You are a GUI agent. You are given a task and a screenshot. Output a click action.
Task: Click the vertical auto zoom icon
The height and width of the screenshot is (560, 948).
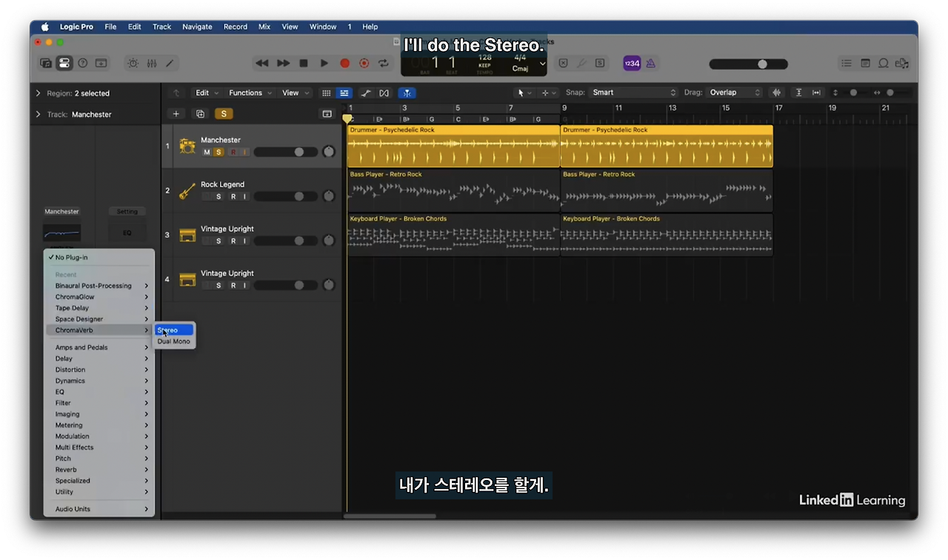[798, 93]
